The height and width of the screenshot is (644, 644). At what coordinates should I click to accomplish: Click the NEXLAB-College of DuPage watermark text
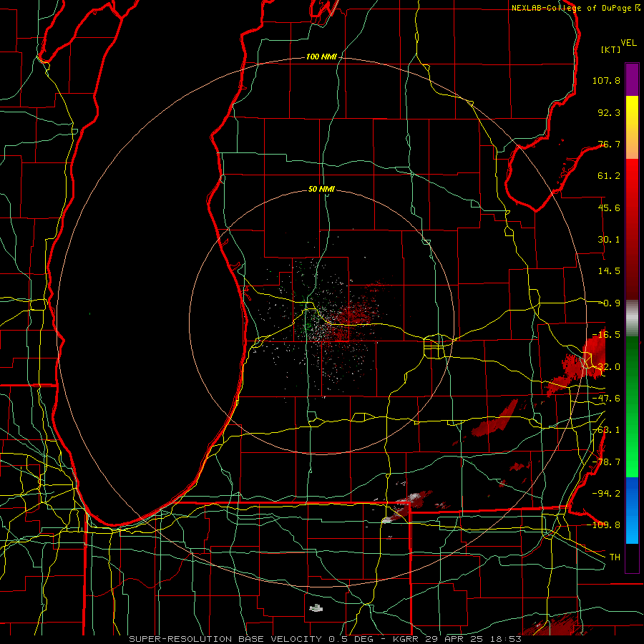575,8
